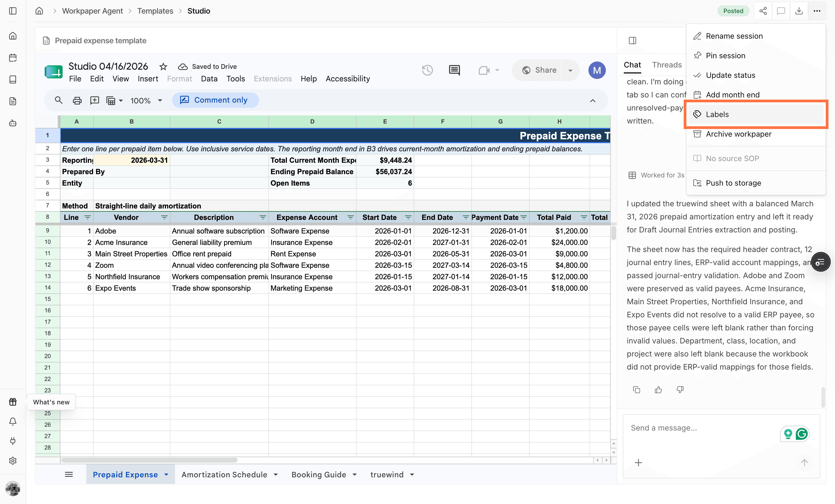Open Amortization Schedule tab dropdown arrow
The height and width of the screenshot is (504, 835).
(x=275, y=475)
